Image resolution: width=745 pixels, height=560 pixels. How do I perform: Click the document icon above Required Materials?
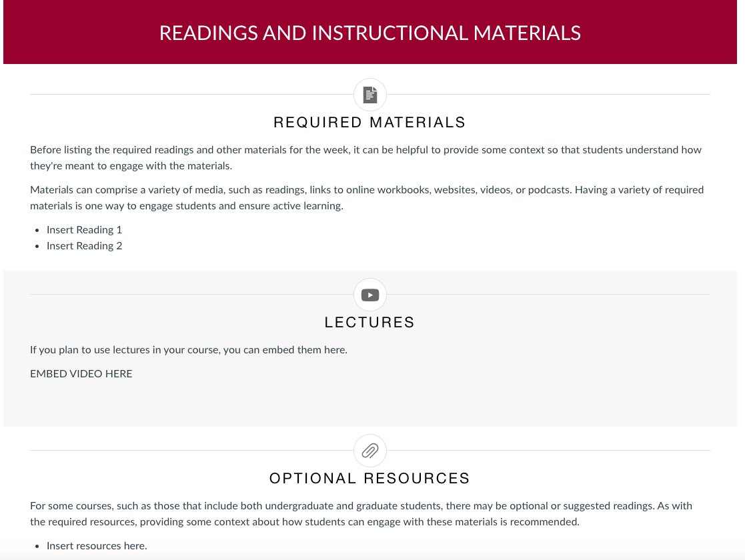pyautogui.click(x=369, y=94)
